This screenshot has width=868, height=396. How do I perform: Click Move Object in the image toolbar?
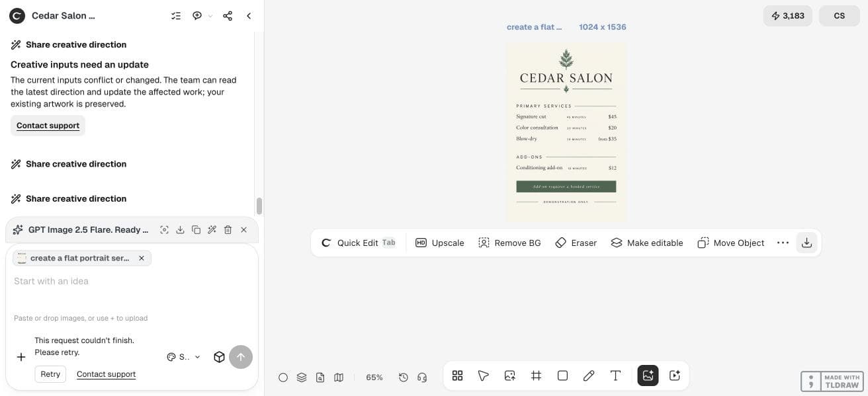coord(730,243)
